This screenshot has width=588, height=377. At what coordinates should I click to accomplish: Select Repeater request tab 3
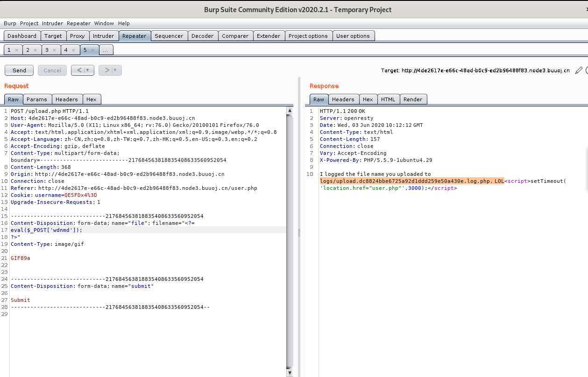click(x=47, y=50)
